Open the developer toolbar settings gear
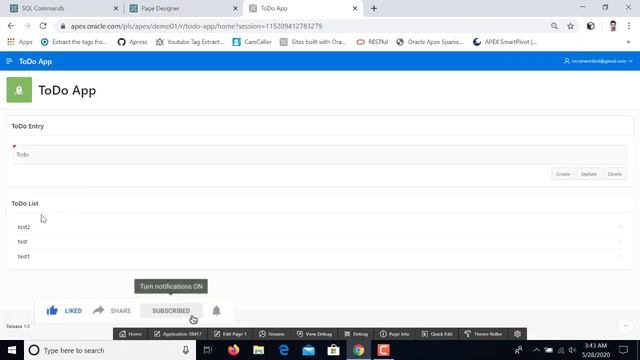This screenshot has height=360, width=640. point(517,334)
